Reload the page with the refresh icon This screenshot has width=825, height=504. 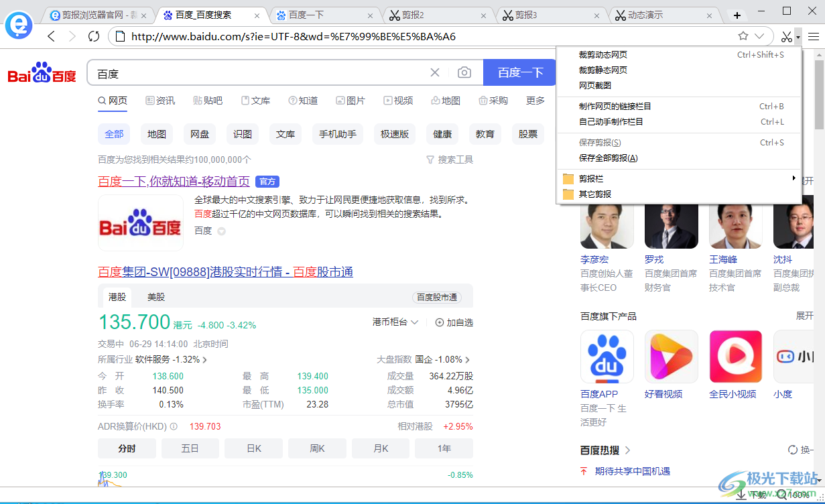94,36
